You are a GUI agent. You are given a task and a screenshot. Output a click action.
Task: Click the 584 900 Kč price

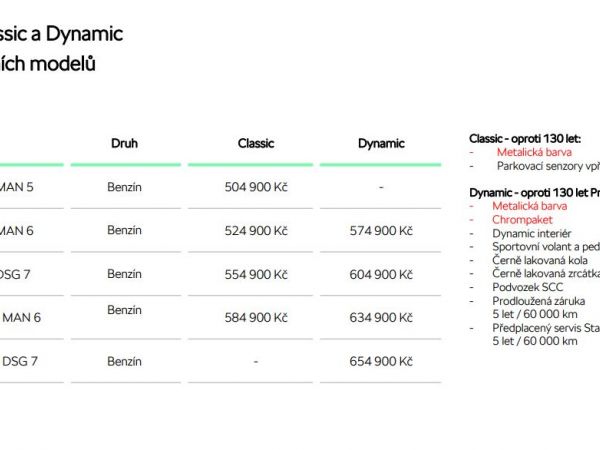[x=256, y=318]
